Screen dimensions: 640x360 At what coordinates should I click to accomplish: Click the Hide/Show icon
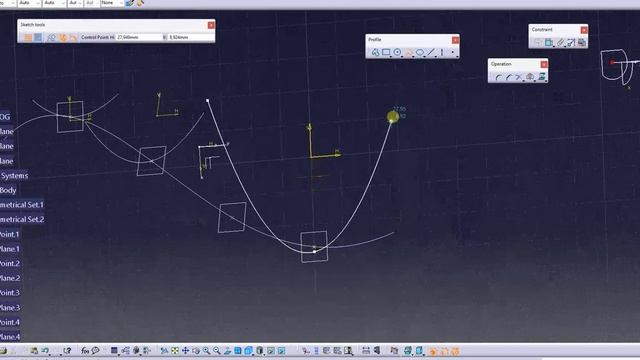click(271, 351)
